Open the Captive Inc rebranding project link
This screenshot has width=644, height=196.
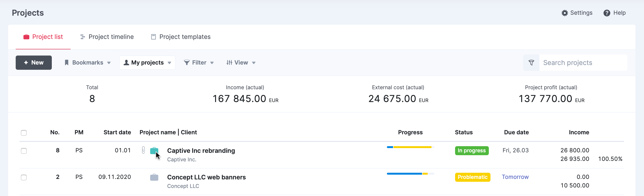201,150
